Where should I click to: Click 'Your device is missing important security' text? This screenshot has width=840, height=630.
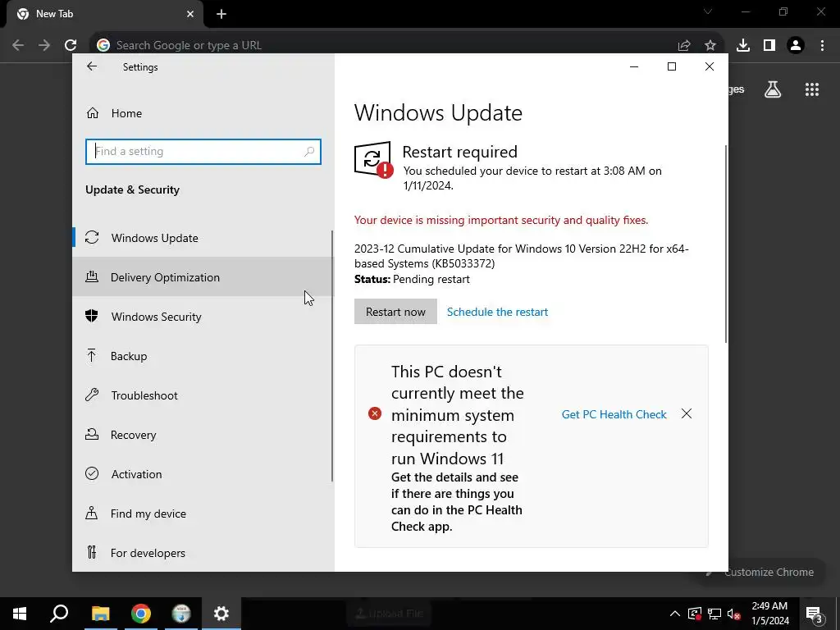(x=501, y=220)
